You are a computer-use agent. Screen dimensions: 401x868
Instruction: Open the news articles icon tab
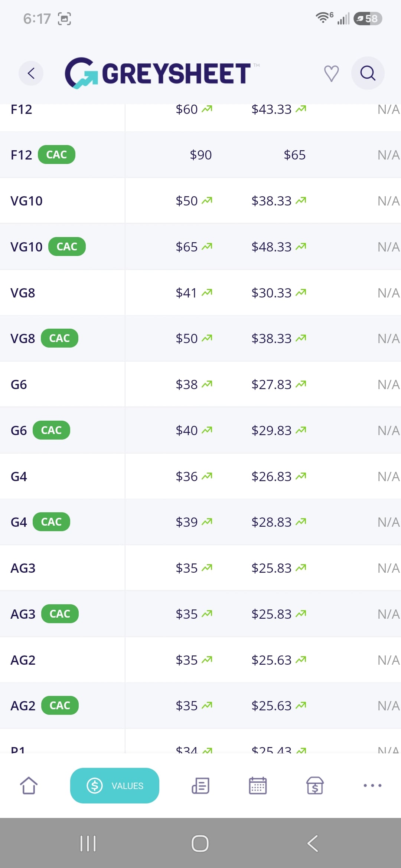[200, 785]
